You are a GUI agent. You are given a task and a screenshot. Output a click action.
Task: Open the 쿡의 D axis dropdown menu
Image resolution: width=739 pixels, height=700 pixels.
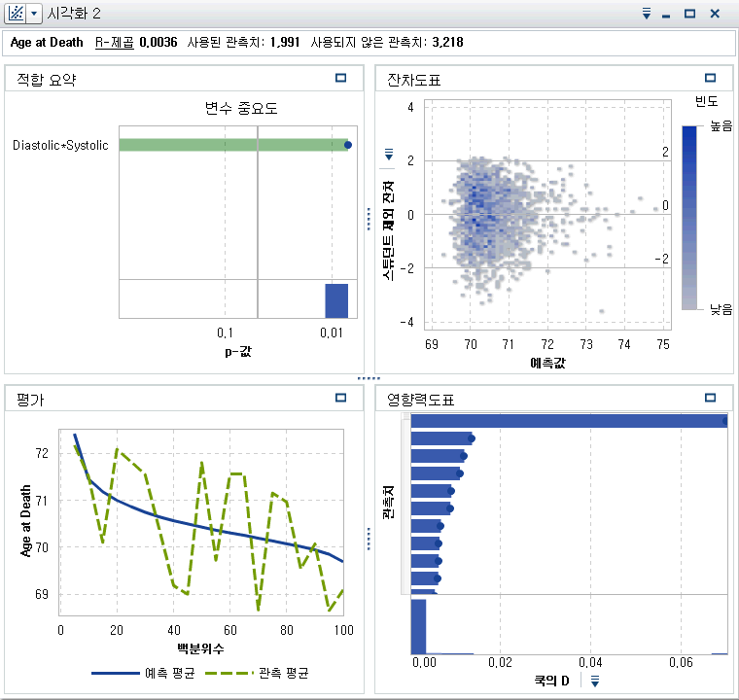(x=594, y=681)
